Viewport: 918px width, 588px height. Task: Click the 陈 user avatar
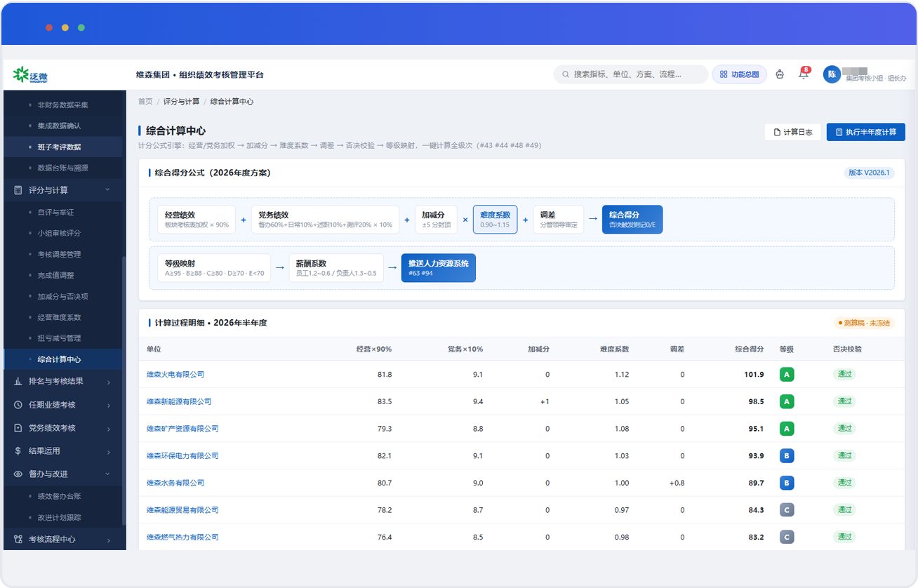(832, 74)
